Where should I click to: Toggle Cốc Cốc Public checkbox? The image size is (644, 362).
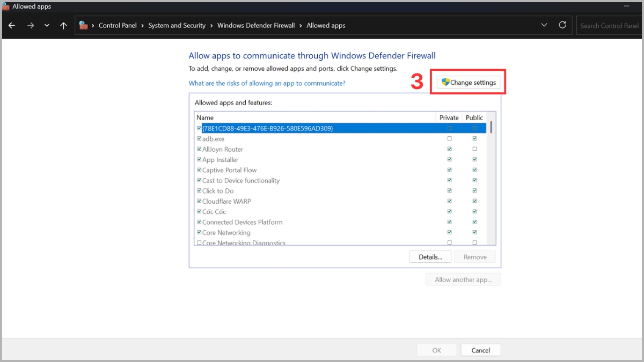coord(474,211)
